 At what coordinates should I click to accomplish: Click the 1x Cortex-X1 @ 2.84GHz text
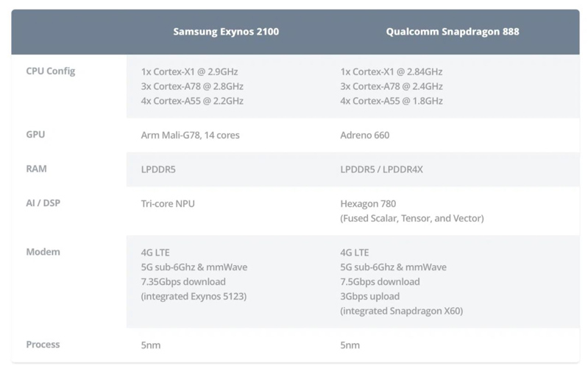[x=392, y=72]
